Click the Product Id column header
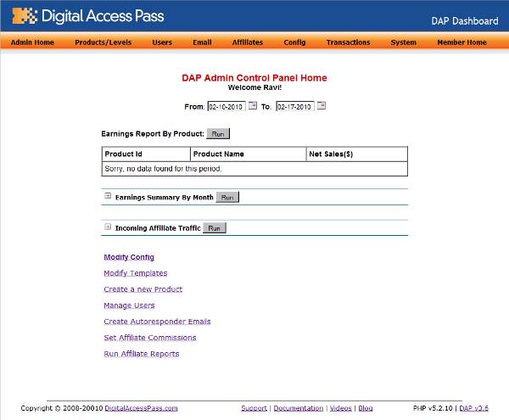Screen dimensions: 509x420 point(146,154)
